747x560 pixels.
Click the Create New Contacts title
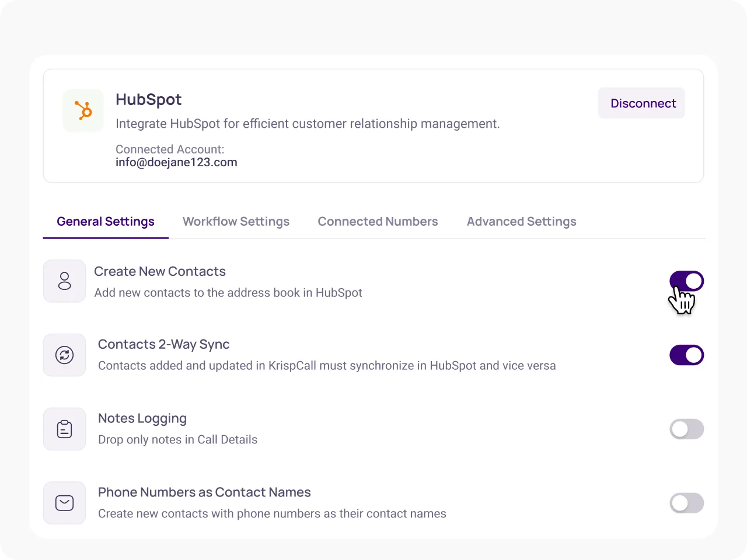pos(160,271)
